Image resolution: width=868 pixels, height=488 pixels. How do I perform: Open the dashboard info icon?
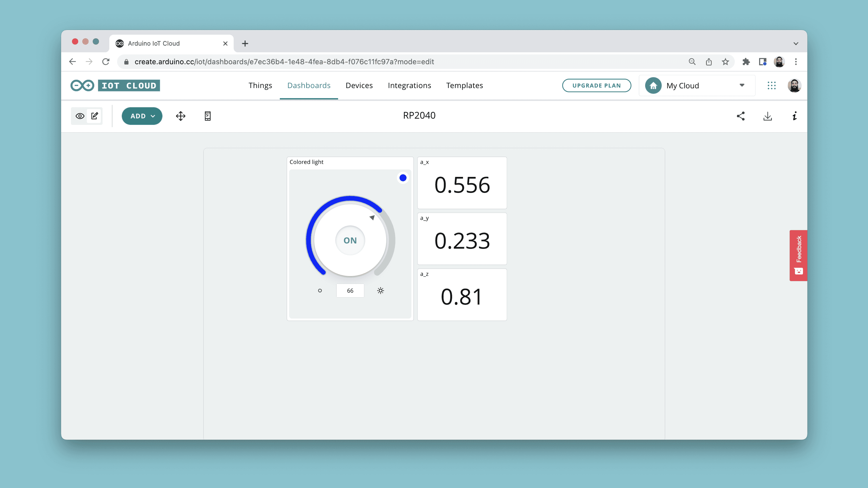795,116
